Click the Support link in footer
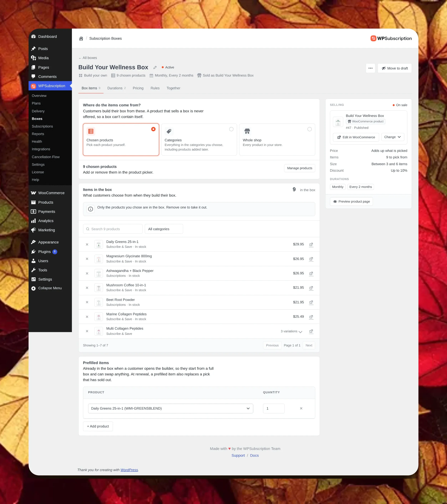 pyautogui.click(x=238, y=455)
